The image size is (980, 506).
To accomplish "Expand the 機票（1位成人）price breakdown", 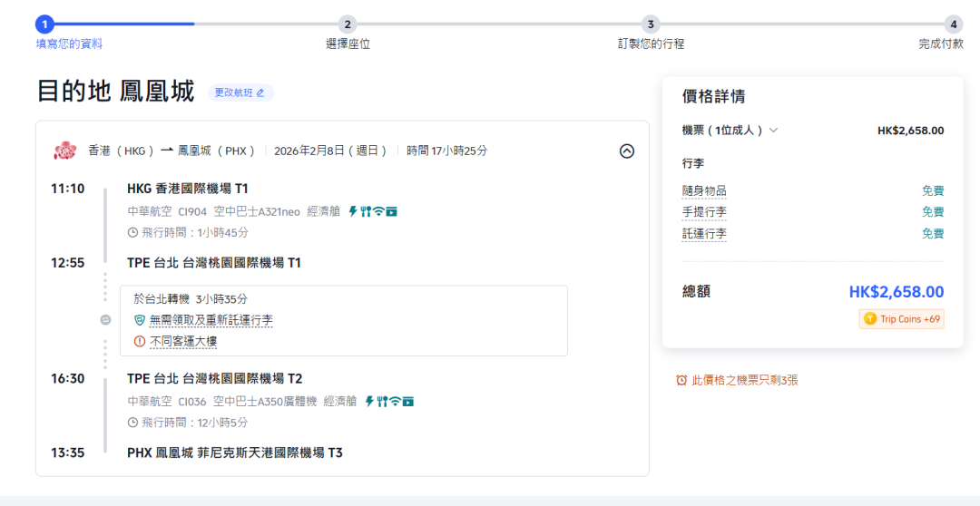I will (x=773, y=131).
